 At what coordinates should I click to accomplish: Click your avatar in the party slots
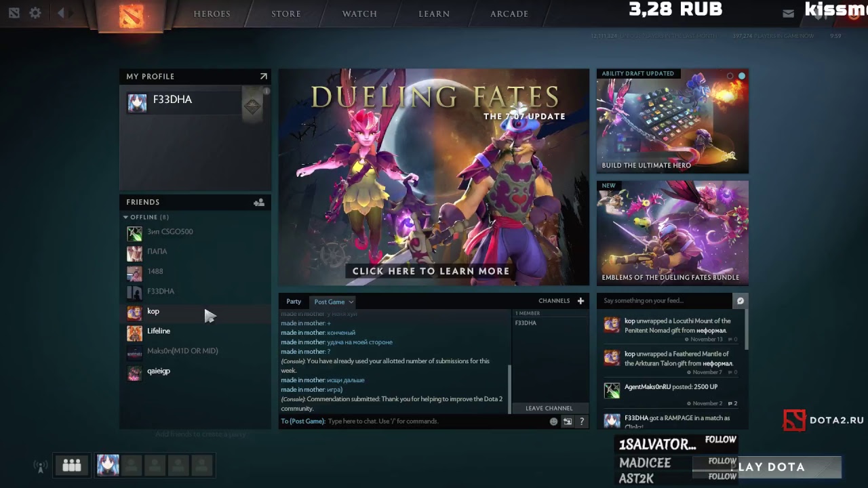(108, 465)
